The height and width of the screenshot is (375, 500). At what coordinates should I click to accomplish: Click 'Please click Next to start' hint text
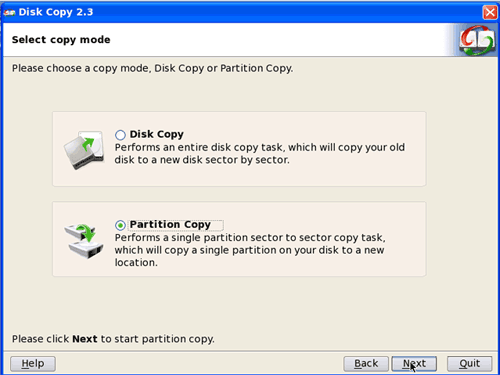[113, 339]
